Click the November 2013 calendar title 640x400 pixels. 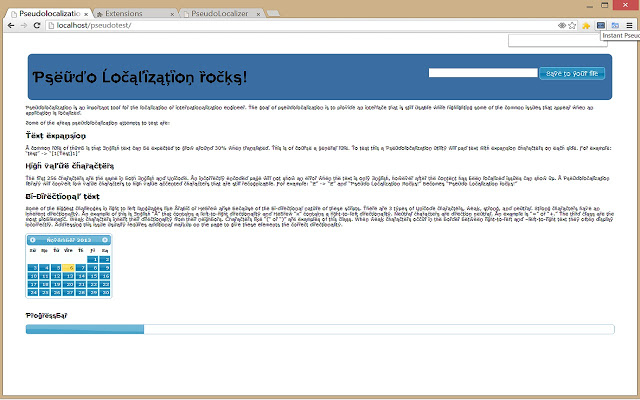click(x=69, y=240)
